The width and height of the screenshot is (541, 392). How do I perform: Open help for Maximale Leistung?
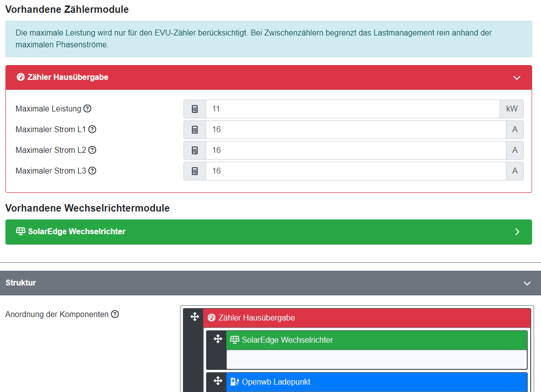click(88, 108)
